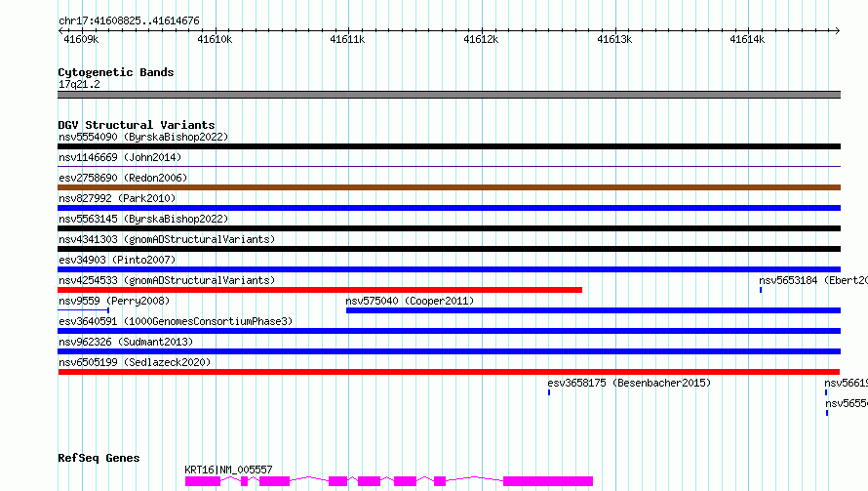868x491 pixels.
Task: Select the black nsv4341303 variant bar
Action: click(449, 249)
